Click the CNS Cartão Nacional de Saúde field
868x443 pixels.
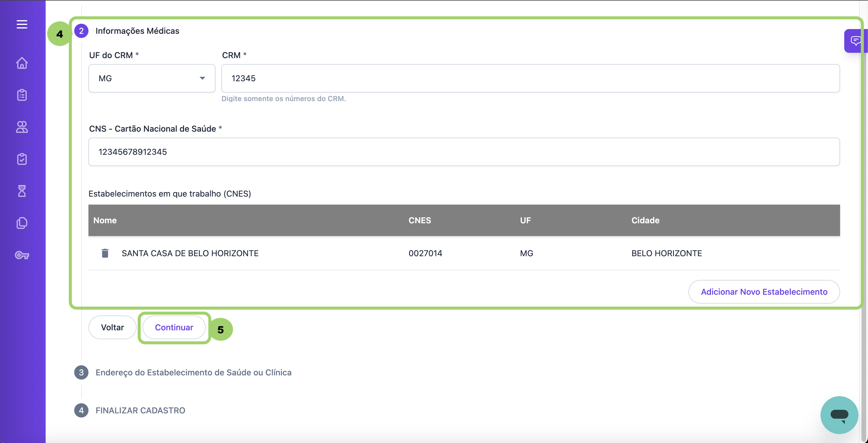pyautogui.click(x=464, y=152)
